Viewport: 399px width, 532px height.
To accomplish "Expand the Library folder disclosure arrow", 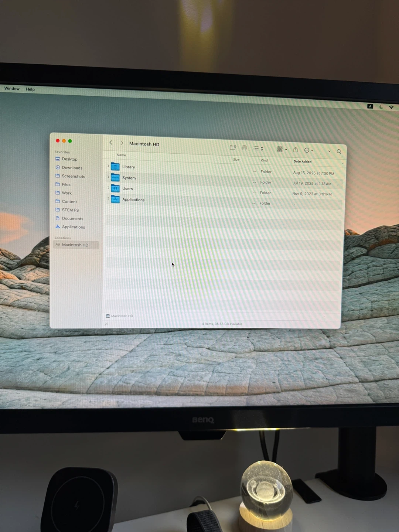I will click(108, 166).
